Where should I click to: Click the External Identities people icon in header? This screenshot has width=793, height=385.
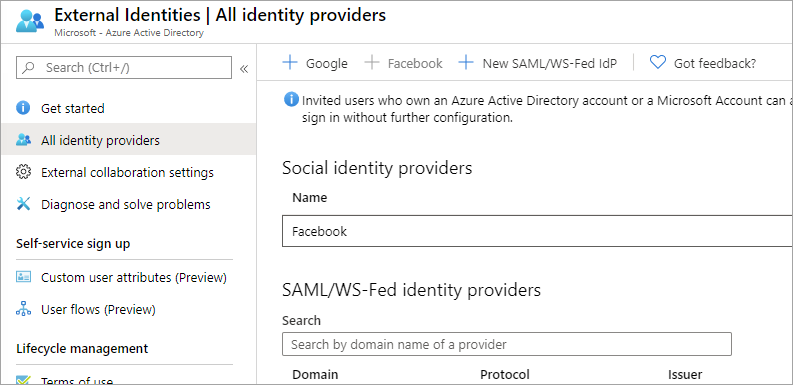pos(30,21)
